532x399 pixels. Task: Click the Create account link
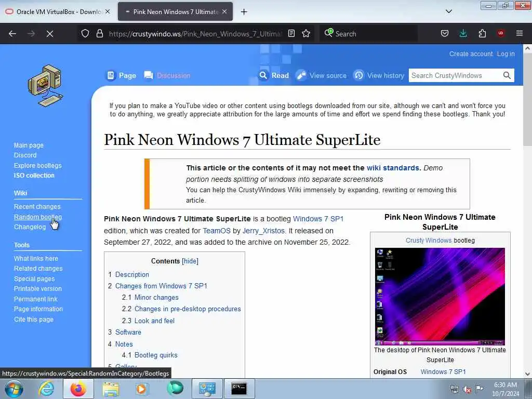click(x=471, y=54)
